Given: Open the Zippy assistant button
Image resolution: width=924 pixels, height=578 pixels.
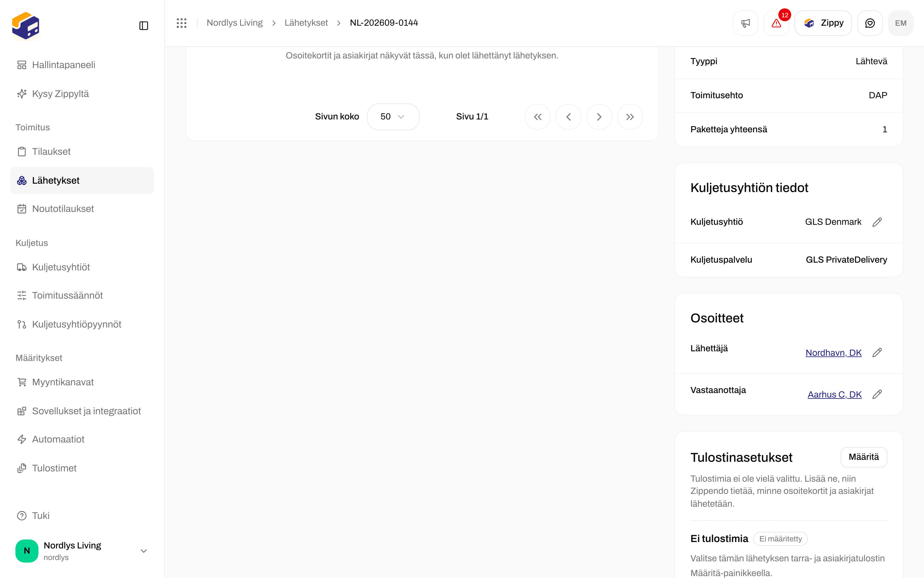Looking at the screenshot, I should [x=823, y=23].
